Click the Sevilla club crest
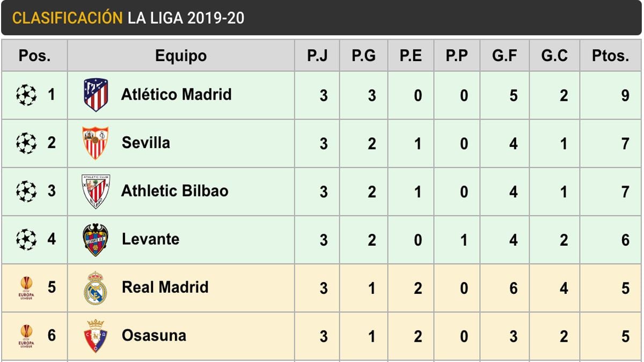The height and width of the screenshot is (362, 644). click(x=95, y=143)
